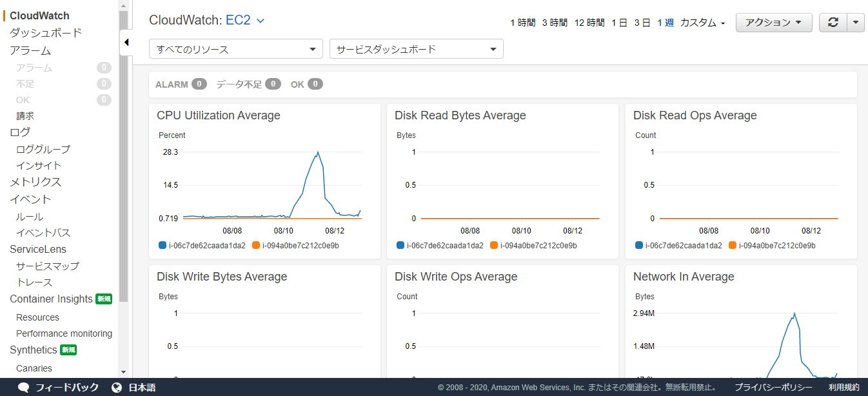Open サービスマップ in sidebar
This screenshot has width=868, height=396.
(x=48, y=266)
